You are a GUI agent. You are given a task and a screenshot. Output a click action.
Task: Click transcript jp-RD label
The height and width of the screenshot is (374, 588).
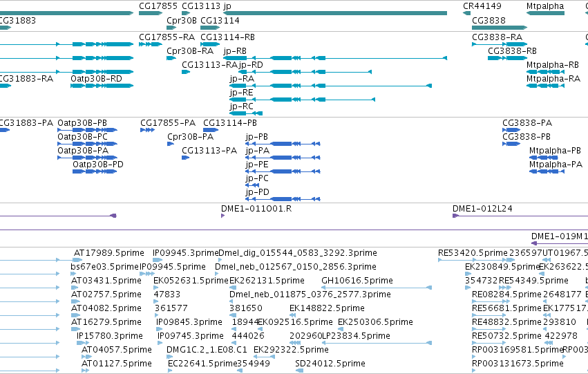click(251, 65)
